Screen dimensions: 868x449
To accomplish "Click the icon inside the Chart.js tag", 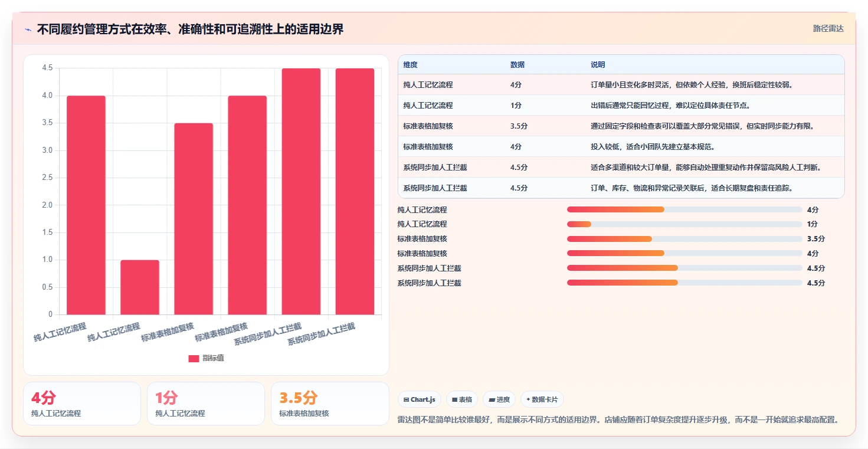I will click(407, 399).
